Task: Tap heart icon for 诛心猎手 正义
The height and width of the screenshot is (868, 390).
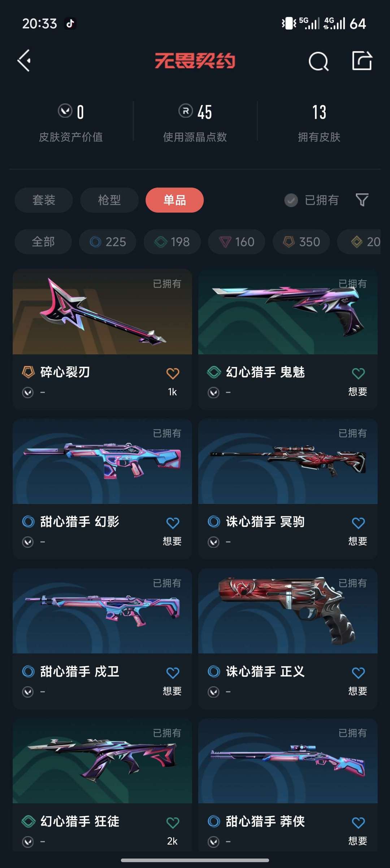Action: pyautogui.click(x=358, y=673)
